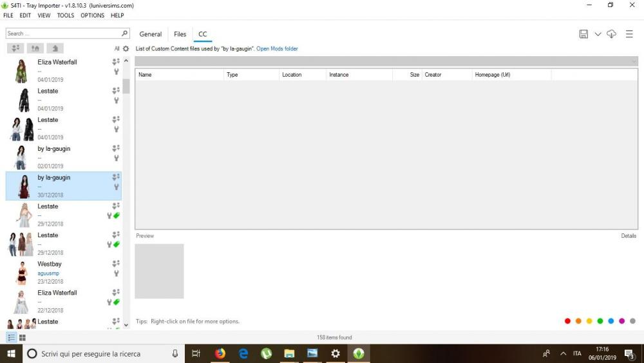
Task: Open the TOOLS menu
Action: pyautogui.click(x=66, y=15)
